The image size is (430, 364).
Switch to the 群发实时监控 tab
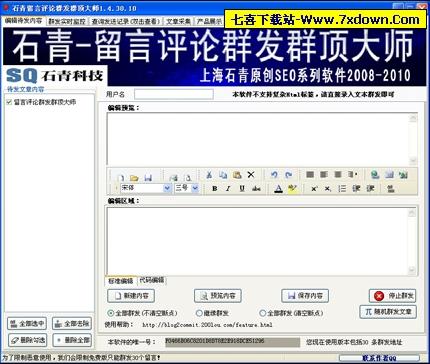coord(67,21)
